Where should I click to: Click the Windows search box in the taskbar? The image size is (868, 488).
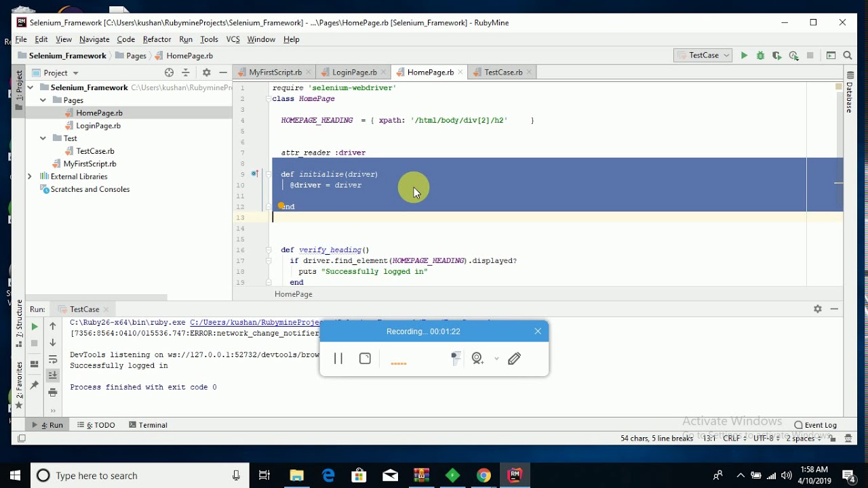pos(138,476)
